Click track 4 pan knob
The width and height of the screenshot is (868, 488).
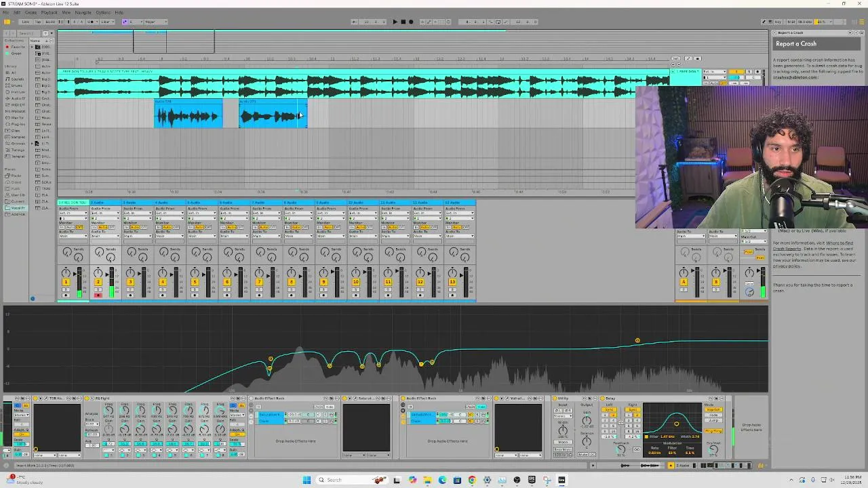[163, 272]
